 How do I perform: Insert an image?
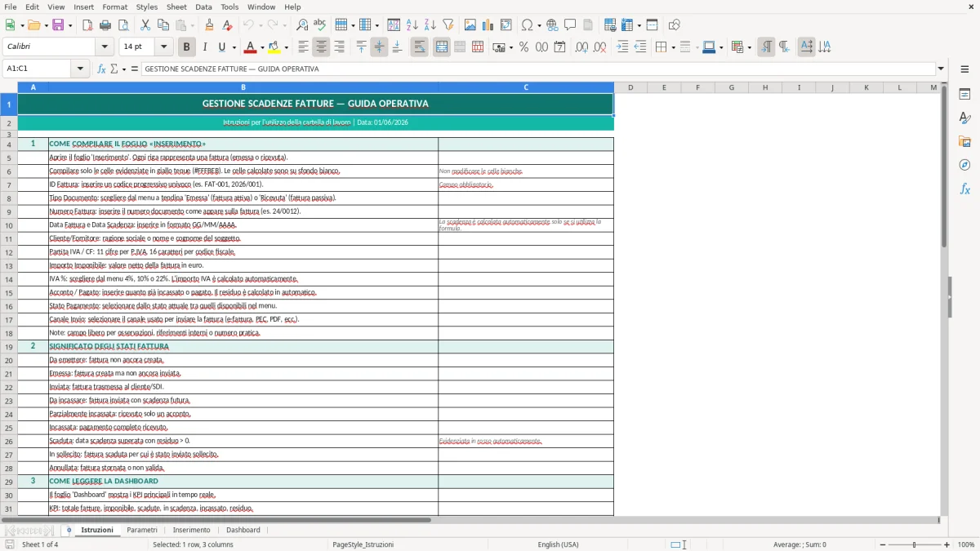[471, 25]
